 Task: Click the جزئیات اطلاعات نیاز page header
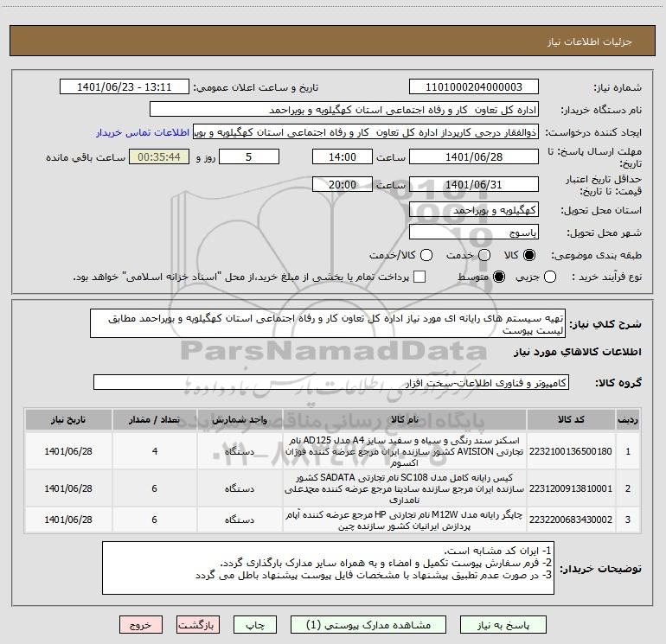point(590,41)
